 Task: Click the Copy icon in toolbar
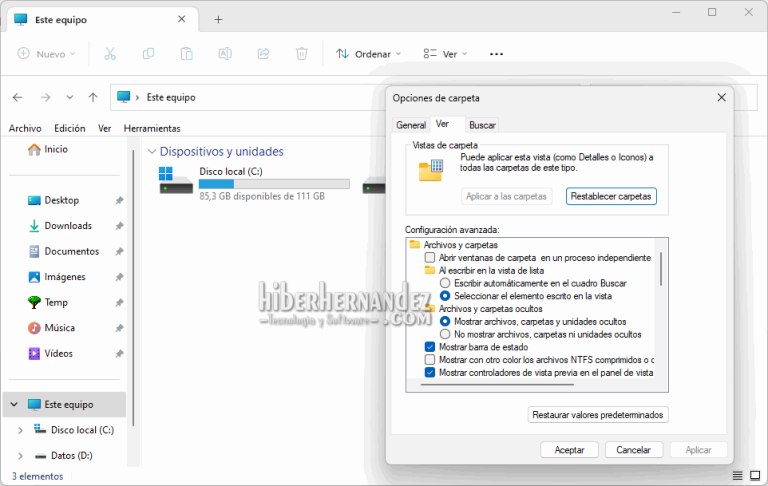(148, 54)
